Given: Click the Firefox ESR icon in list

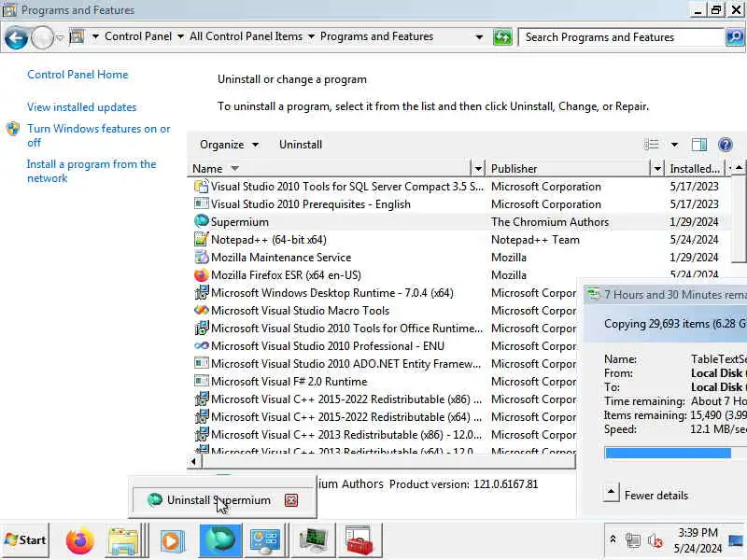Looking at the screenshot, I should click(202, 274).
